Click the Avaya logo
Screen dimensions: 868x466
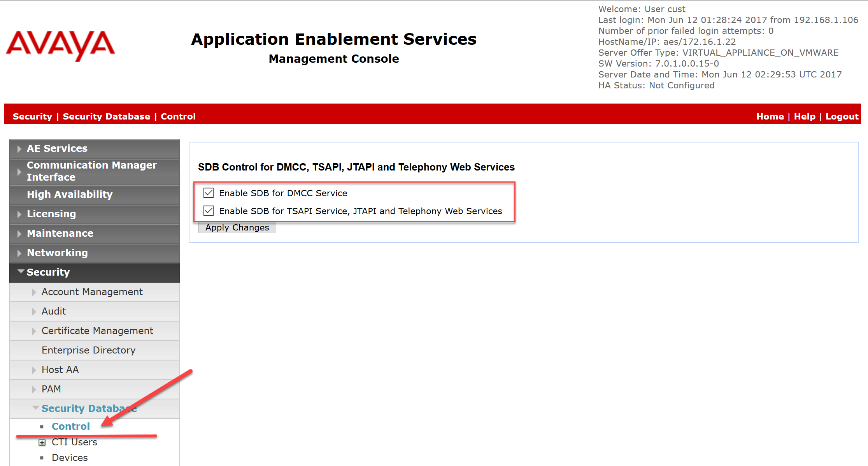click(60, 46)
